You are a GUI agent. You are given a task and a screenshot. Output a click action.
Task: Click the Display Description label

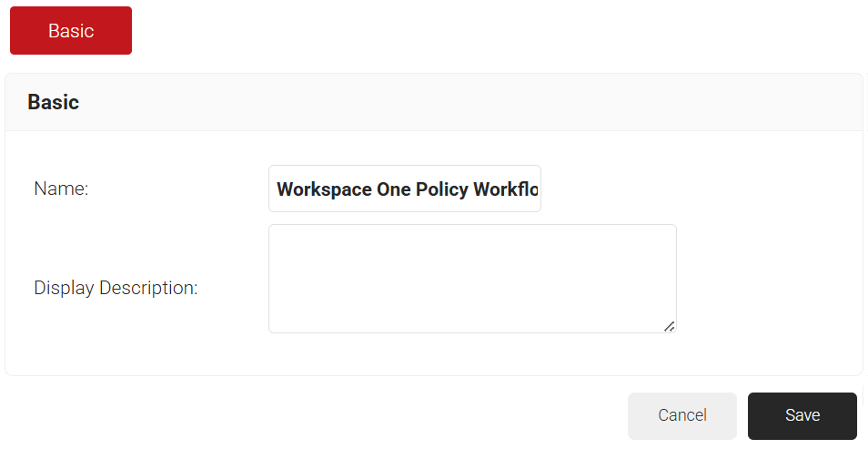pos(116,288)
